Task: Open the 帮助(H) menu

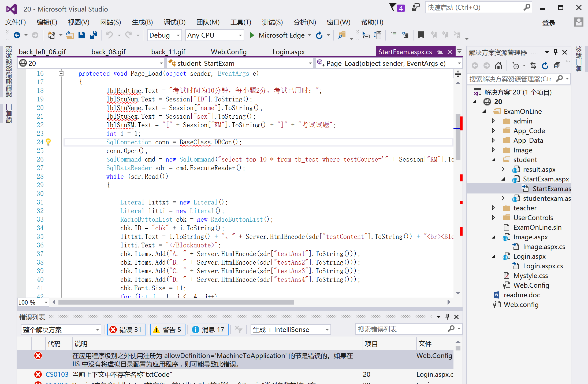Action: tap(372, 22)
